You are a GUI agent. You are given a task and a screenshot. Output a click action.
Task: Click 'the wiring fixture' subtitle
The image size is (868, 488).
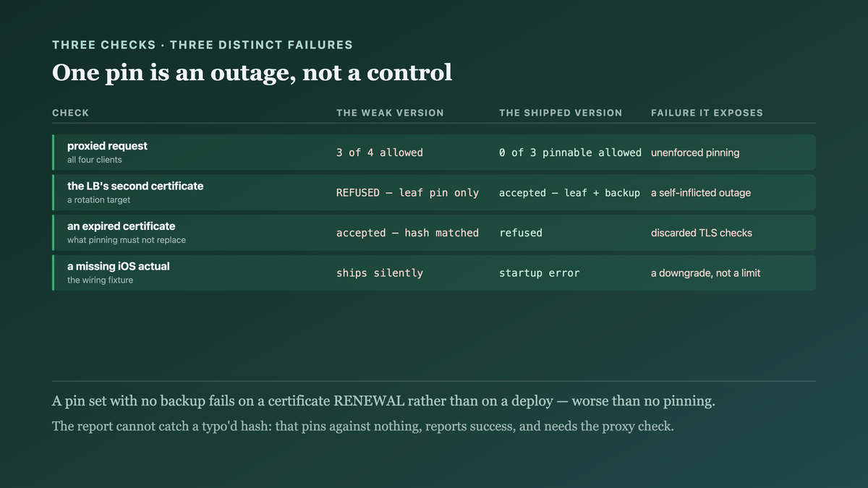[x=101, y=280]
